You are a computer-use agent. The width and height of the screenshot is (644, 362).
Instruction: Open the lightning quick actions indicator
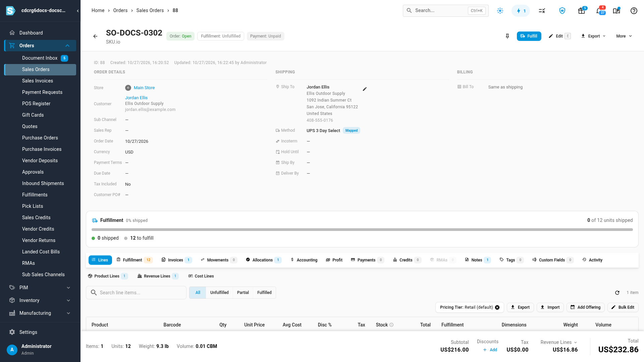[x=521, y=11]
